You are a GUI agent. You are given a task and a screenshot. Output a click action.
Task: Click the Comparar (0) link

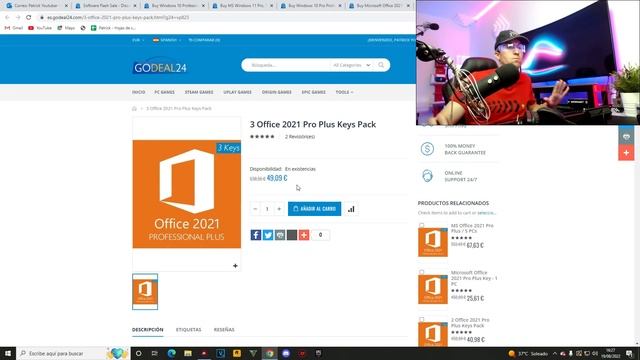(x=204, y=40)
